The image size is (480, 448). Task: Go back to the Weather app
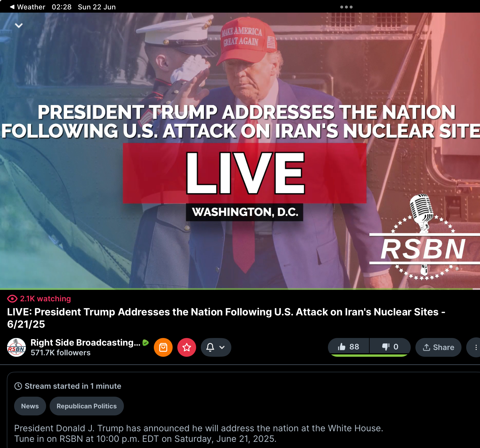tap(28, 7)
